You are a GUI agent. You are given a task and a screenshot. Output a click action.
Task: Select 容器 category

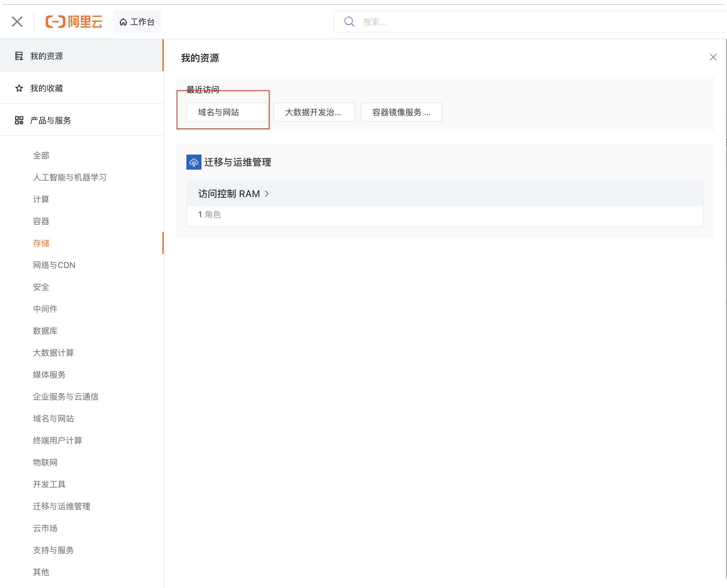click(41, 221)
